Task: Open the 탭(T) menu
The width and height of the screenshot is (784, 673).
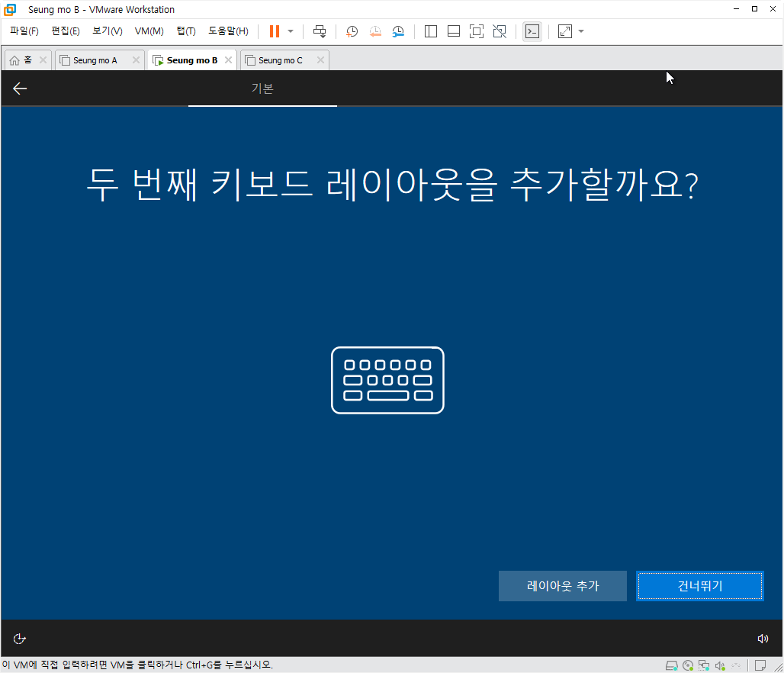Action: coord(186,31)
